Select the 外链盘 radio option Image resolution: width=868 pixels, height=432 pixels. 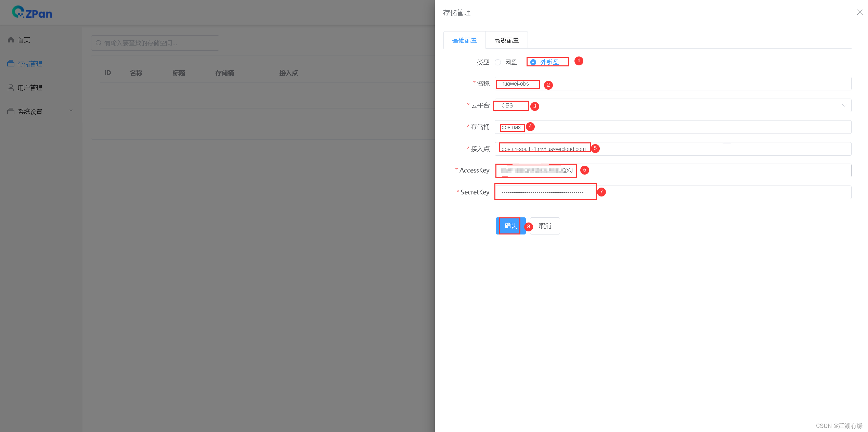pos(544,62)
